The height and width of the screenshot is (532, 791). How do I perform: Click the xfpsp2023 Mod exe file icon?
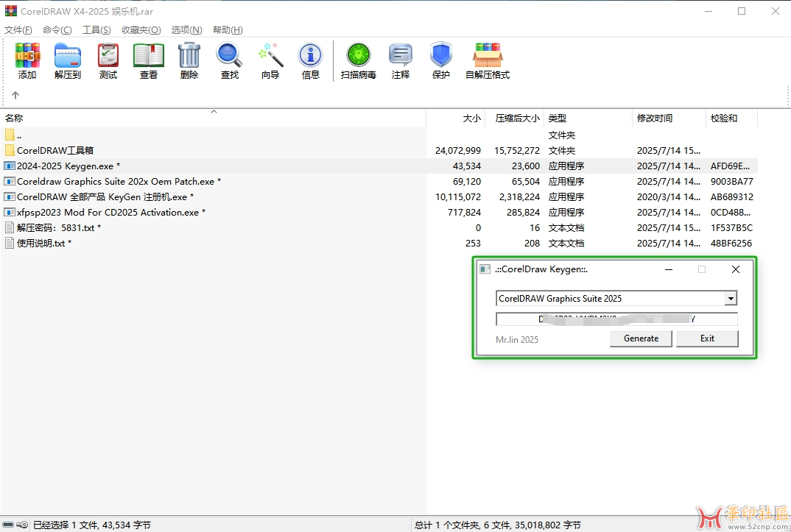coord(10,212)
